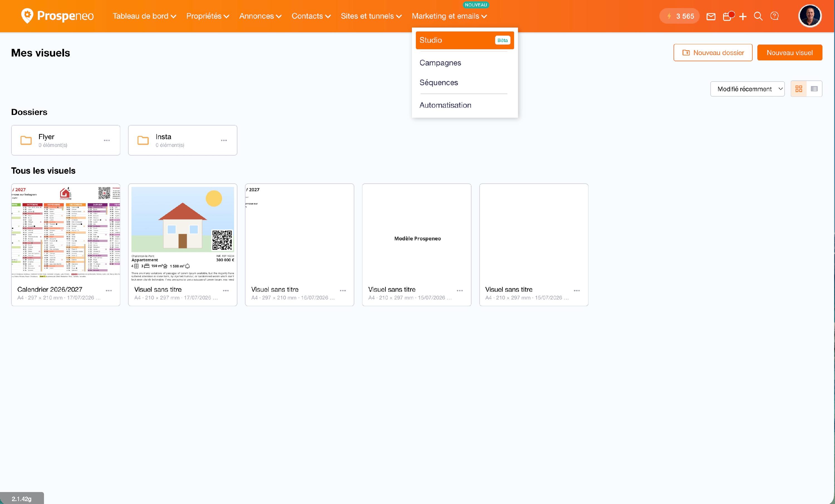Switch to grid view

tap(799, 89)
